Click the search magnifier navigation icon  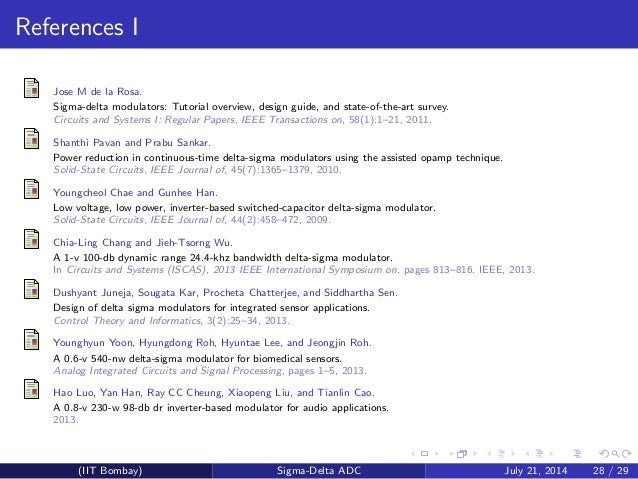click(616, 453)
